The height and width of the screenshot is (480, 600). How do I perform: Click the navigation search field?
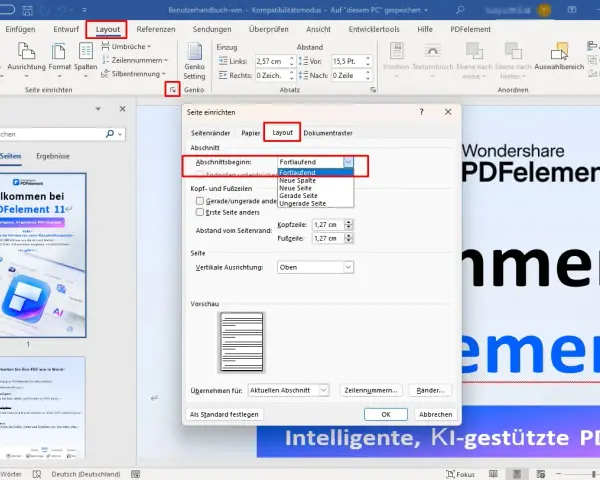(x=52, y=134)
